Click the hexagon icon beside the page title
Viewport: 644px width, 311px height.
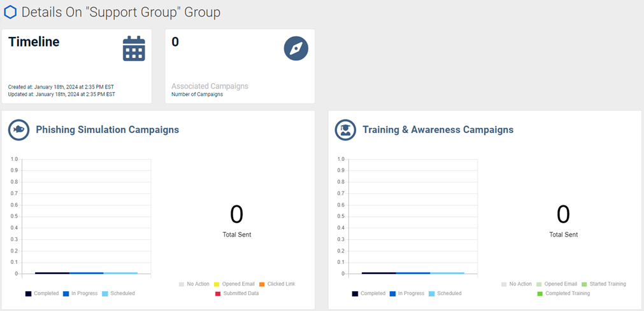pos(10,12)
